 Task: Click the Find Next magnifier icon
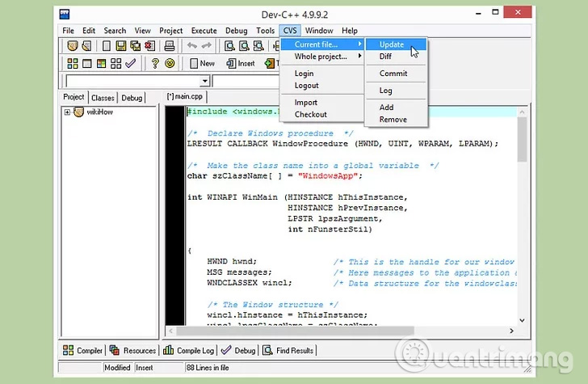(258, 46)
